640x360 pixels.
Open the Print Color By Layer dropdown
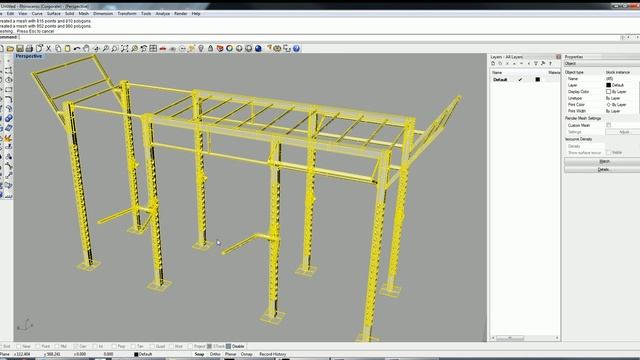pos(622,104)
